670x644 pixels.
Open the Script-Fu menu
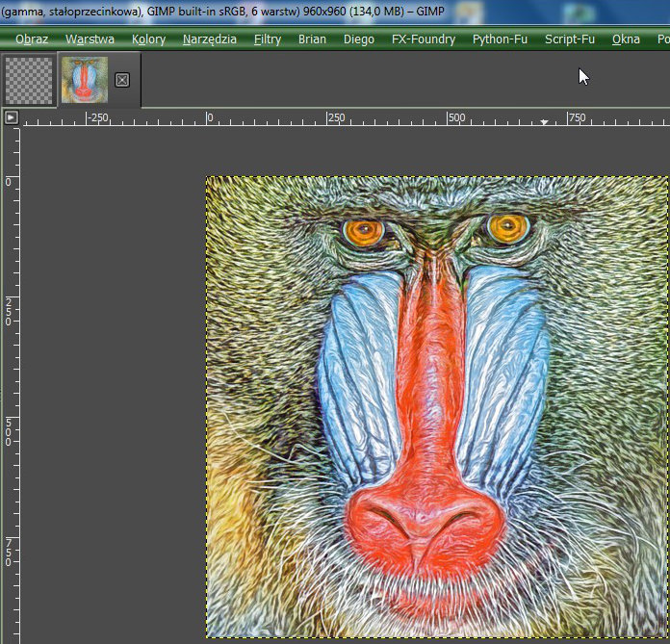[x=570, y=39]
